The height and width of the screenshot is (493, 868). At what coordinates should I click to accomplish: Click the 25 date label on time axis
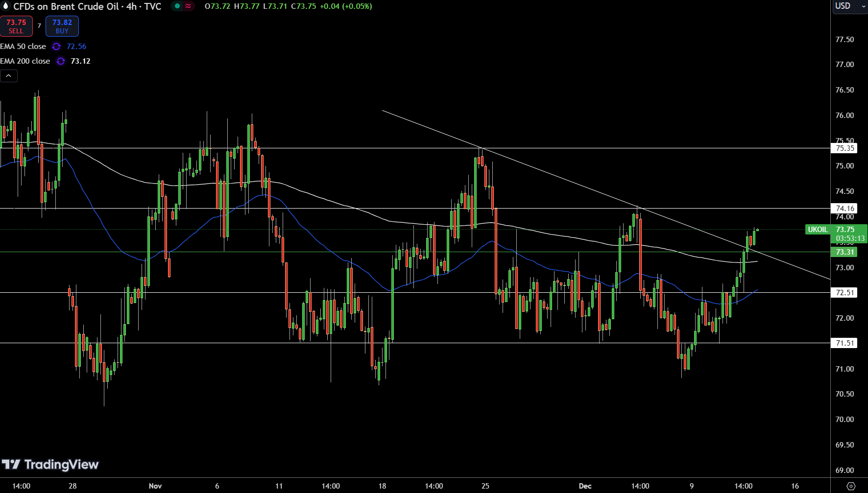tap(485, 486)
